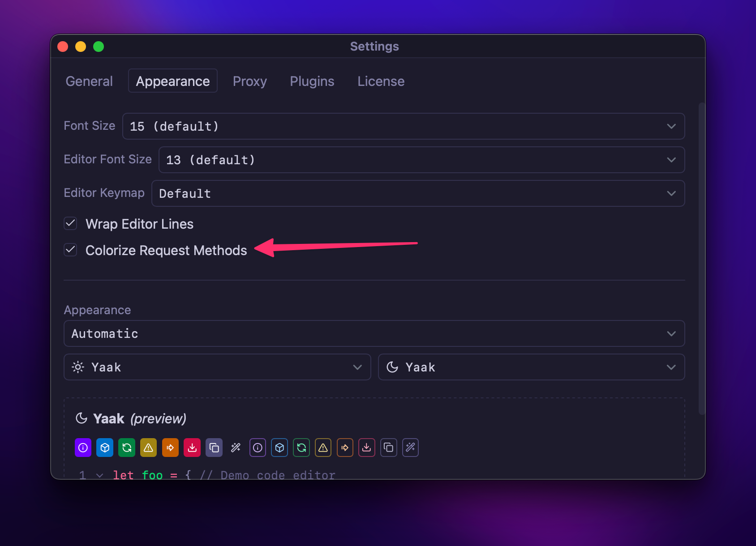756x546 pixels.
Task: Click the outlined copy icon button
Action: (x=388, y=448)
